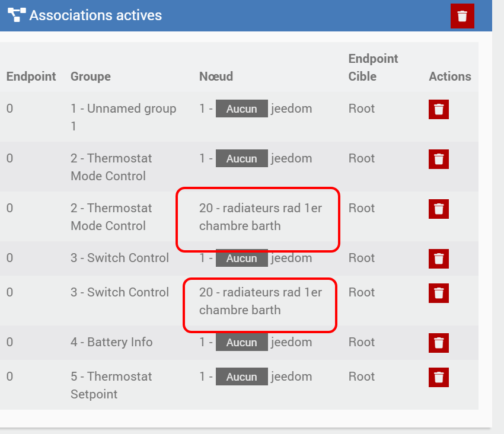The height and width of the screenshot is (434, 504).
Task: Select the node 20 radiateurs text in the Switch Control row
Action: [260, 301]
